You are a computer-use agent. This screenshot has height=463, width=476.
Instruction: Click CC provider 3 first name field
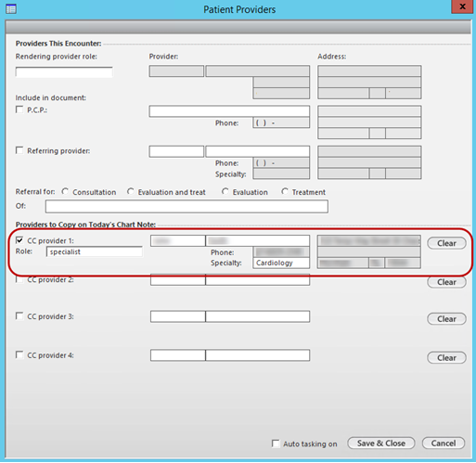point(178,316)
